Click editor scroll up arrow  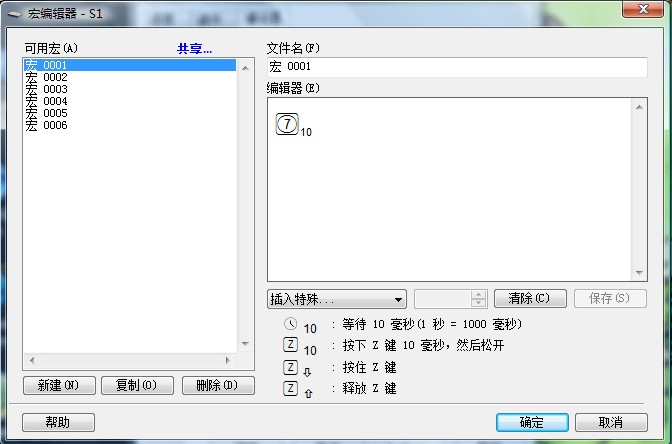[x=639, y=107]
